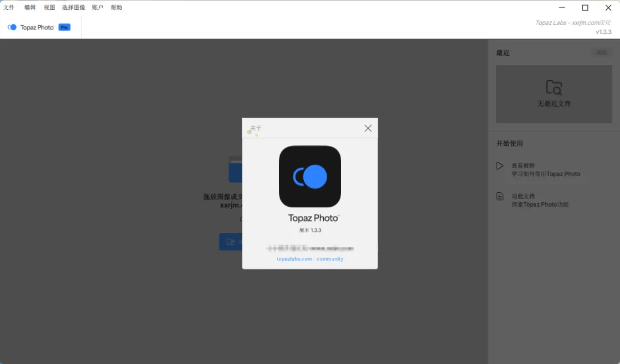This screenshot has height=364, width=620.
Task: Close the 关于 dialog
Action: (x=368, y=128)
